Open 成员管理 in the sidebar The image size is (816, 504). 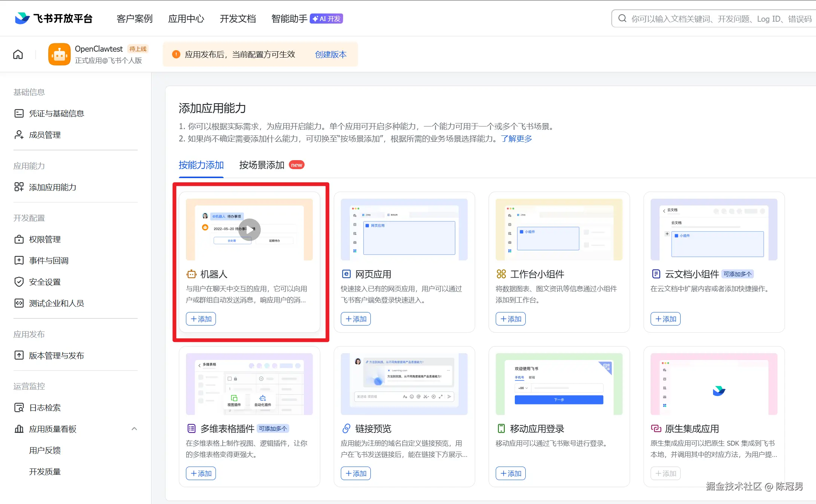click(x=44, y=135)
